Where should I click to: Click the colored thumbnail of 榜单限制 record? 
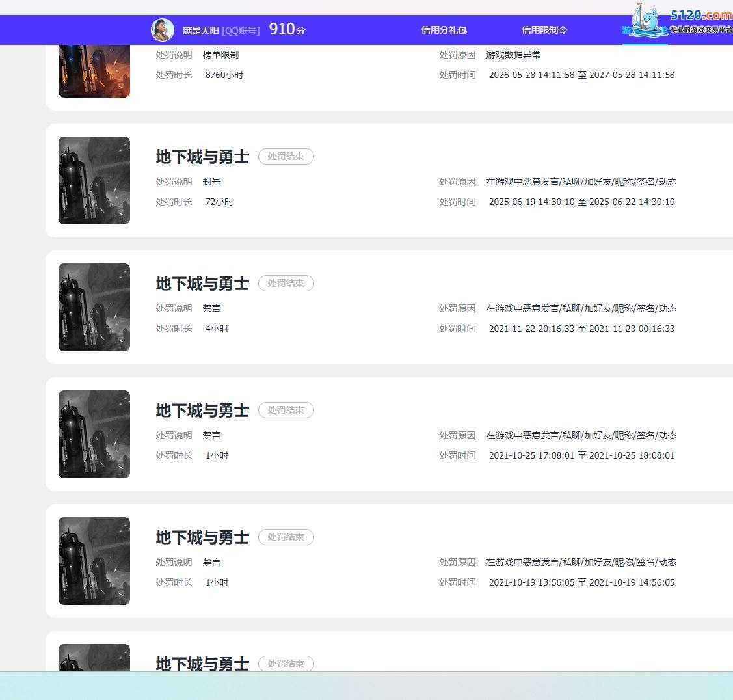pos(94,71)
